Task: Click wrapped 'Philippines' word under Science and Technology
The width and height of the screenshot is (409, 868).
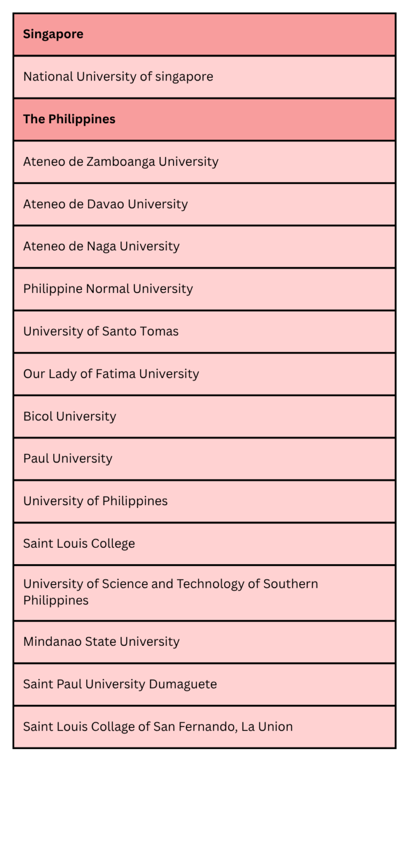Action: click(x=56, y=601)
